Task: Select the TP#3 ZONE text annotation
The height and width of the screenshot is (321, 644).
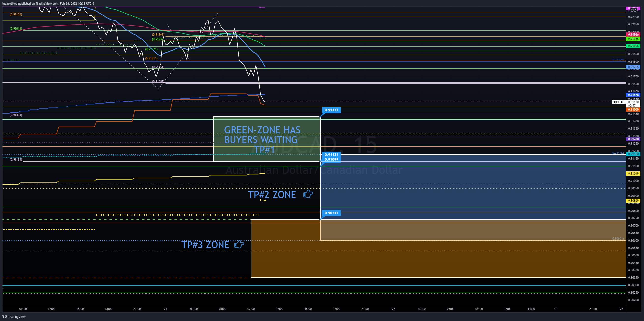Action: pyautogui.click(x=205, y=245)
